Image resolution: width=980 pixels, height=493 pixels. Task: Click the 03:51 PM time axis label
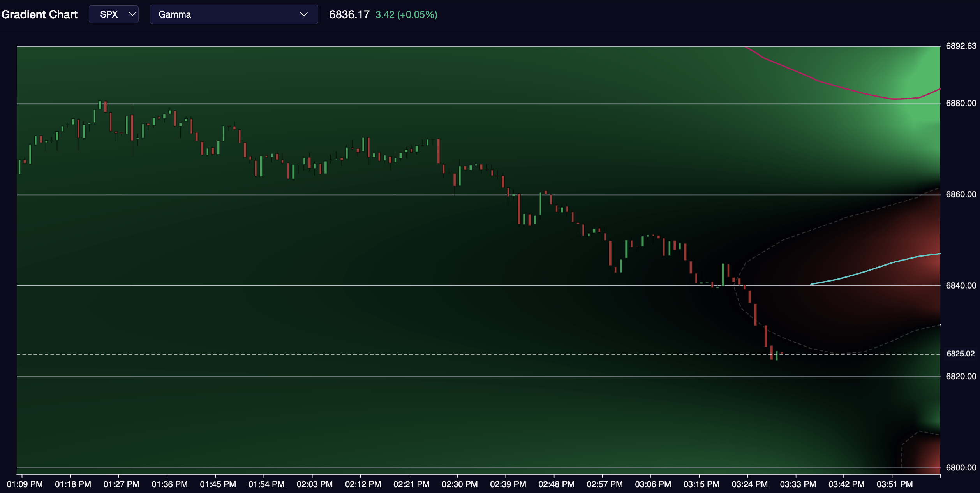coord(895,484)
